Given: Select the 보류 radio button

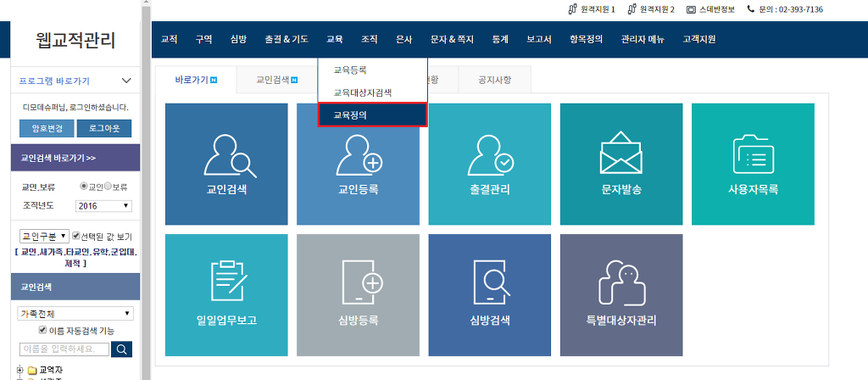Looking at the screenshot, I should 108,187.
